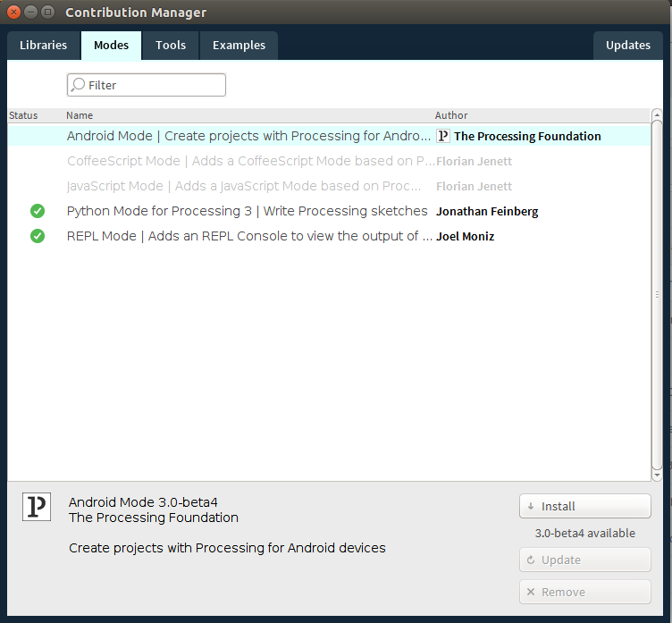This screenshot has width=672, height=623.
Task: Select the REPL Mode row
Action: pyautogui.click(x=329, y=236)
